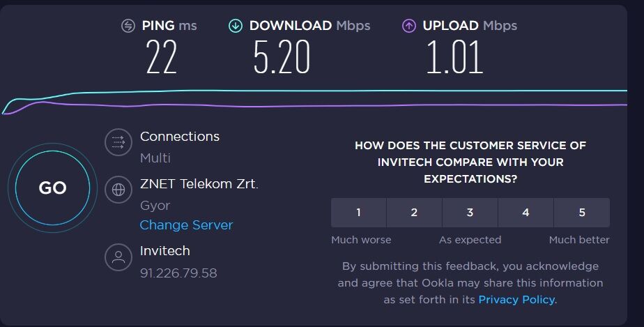
Task: Click the GO button to start test
Action: (52, 188)
